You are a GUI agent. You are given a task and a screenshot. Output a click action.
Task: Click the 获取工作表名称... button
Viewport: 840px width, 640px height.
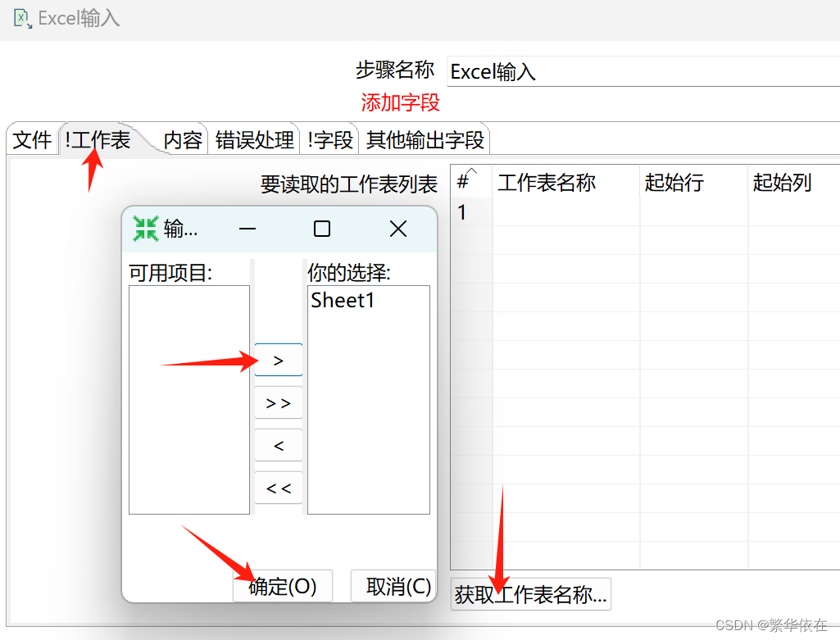click(531, 594)
